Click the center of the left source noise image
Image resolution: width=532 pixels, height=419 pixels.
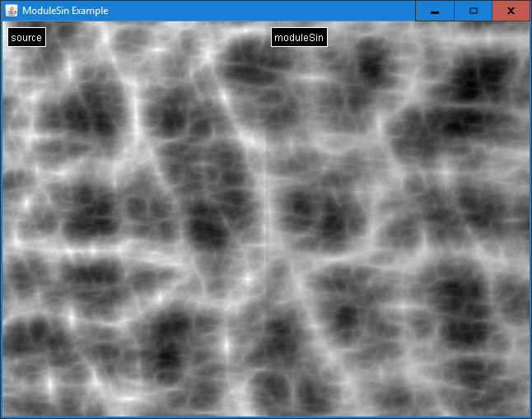134,218
